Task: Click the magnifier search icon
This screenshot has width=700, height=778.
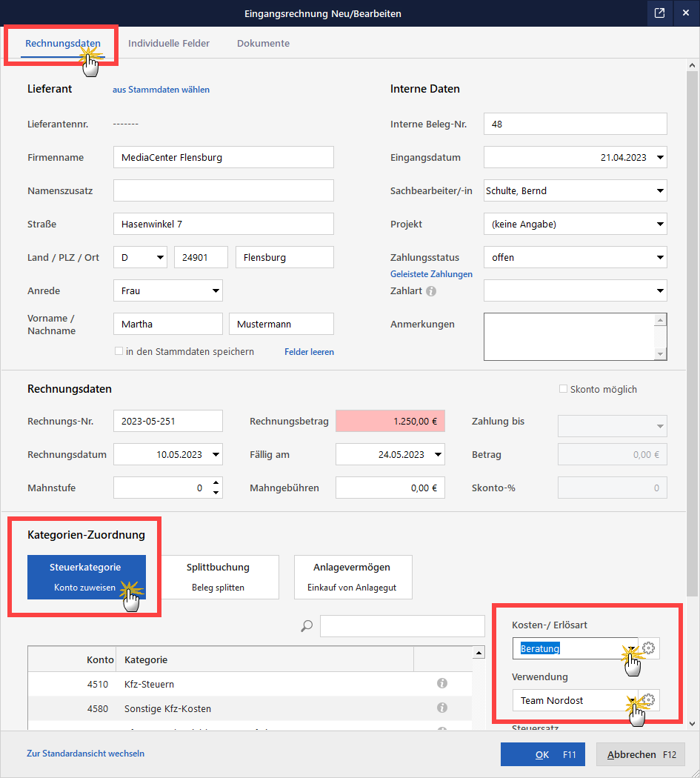Action: (x=306, y=625)
